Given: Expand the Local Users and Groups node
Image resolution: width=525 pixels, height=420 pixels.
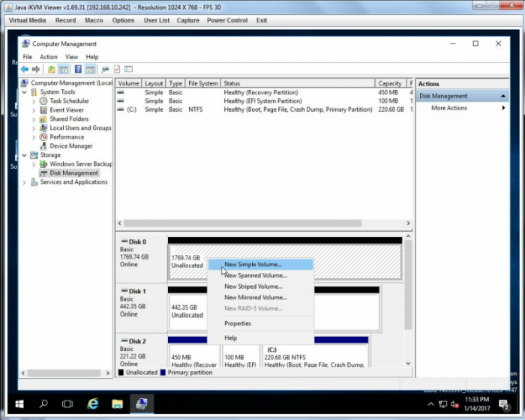Looking at the screenshot, I should click(34, 128).
